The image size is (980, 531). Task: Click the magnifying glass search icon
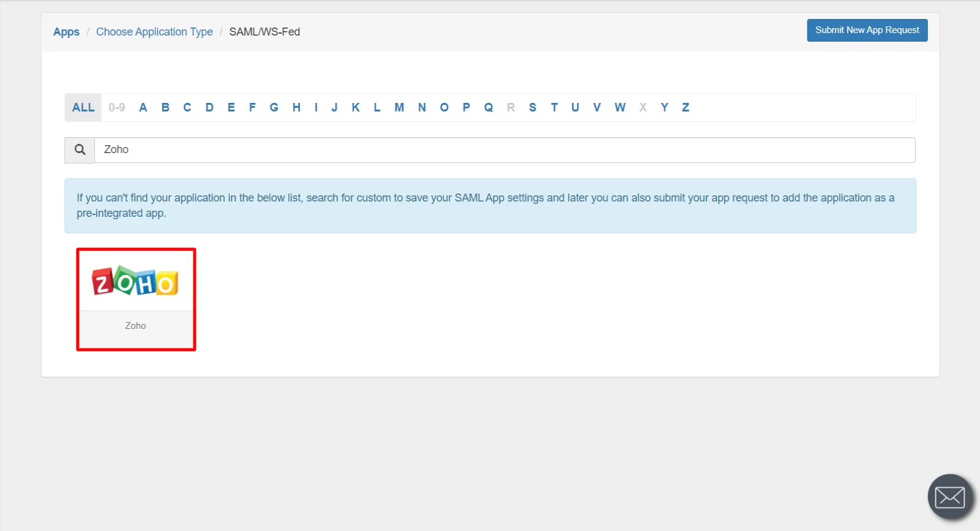coord(80,150)
